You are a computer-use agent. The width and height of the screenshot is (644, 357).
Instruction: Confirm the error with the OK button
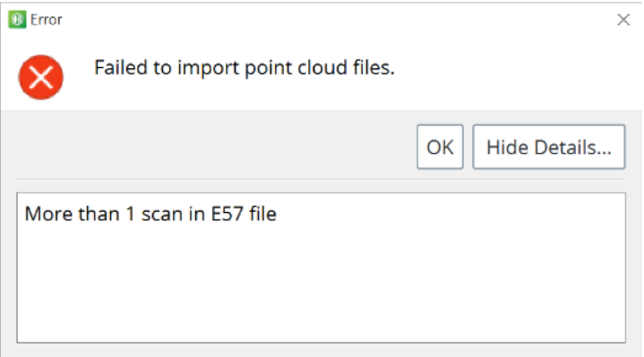click(440, 147)
